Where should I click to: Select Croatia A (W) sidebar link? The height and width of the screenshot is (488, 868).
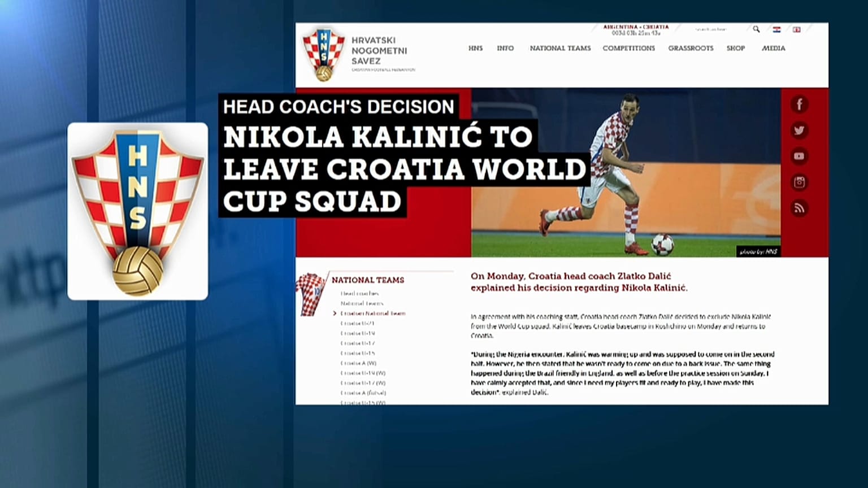tap(358, 363)
